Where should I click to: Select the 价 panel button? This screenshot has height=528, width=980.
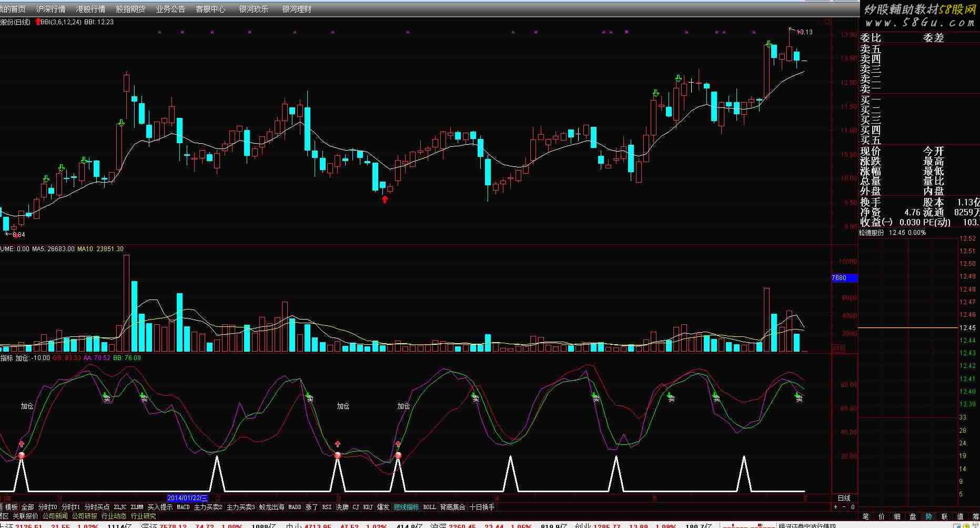[x=882, y=516]
